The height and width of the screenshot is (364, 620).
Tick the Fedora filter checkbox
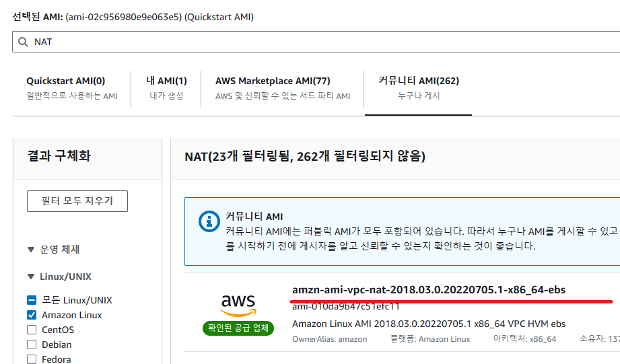pyautogui.click(x=32, y=359)
